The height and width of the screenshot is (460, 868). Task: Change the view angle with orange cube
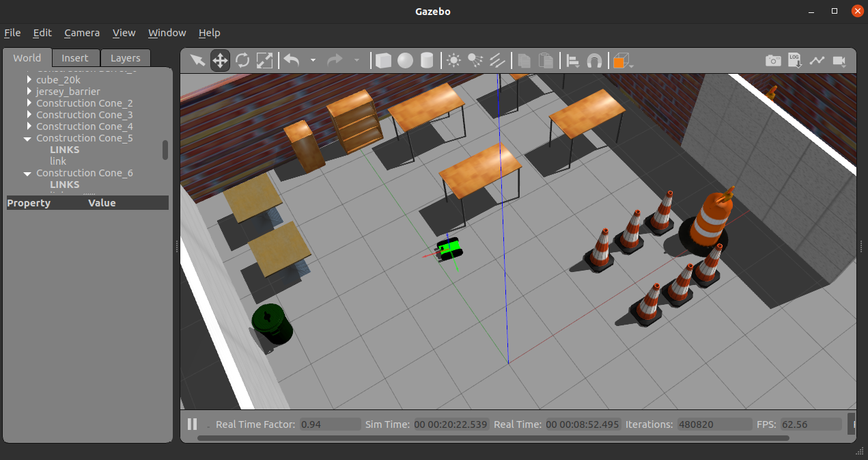(620, 61)
